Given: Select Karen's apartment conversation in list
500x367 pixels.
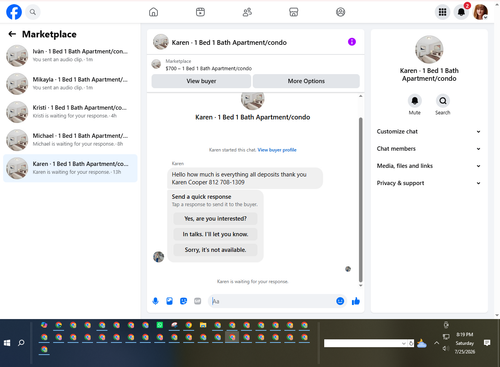Looking at the screenshot, I should coord(70,168).
